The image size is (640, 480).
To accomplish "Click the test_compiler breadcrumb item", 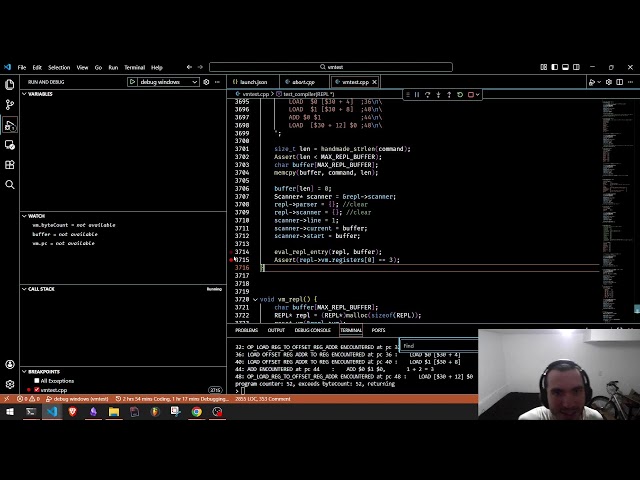I will pyautogui.click(x=305, y=94).
